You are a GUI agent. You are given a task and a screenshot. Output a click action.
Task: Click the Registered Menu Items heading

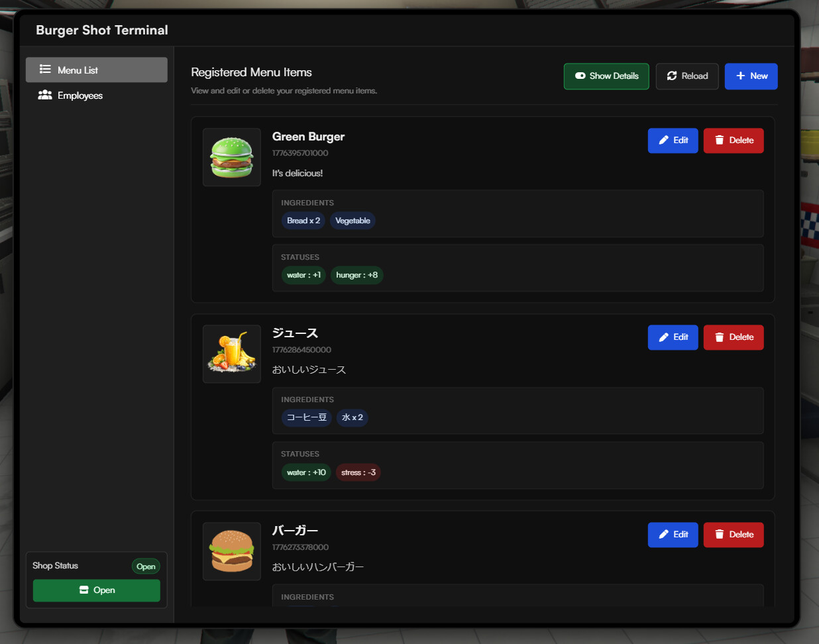[x=251, y=72]
